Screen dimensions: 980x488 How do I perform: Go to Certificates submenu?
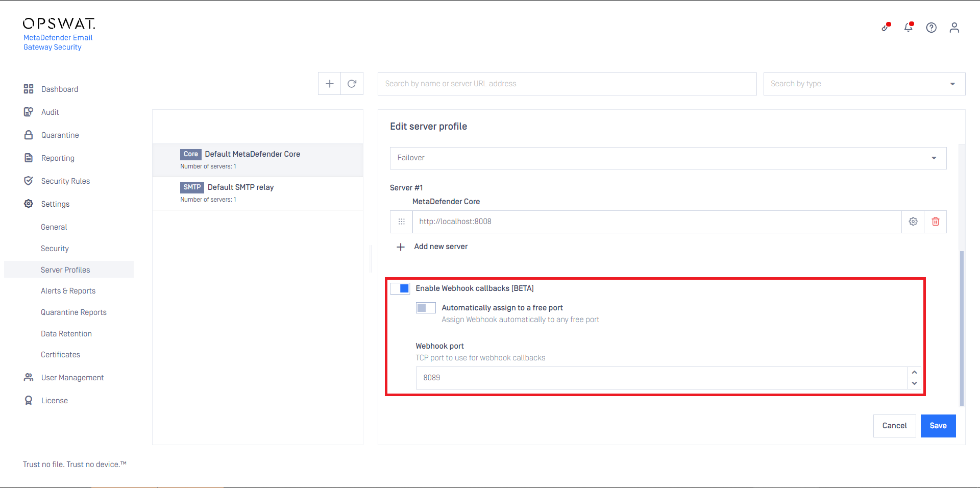[60, 355]
